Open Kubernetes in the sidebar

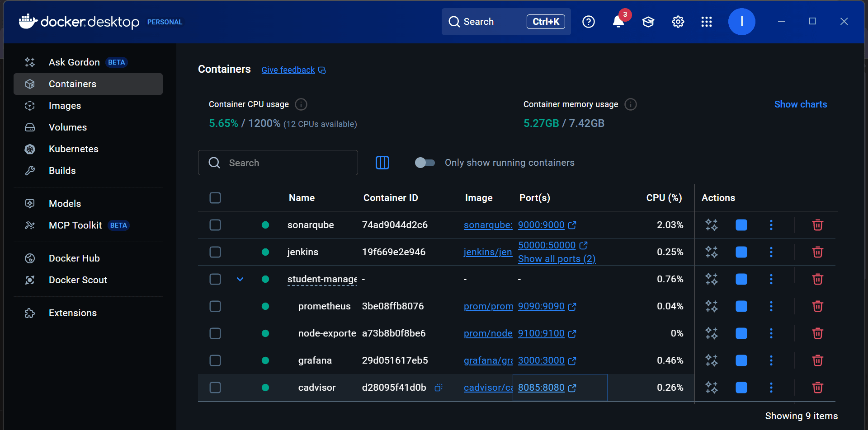(88, 149)
